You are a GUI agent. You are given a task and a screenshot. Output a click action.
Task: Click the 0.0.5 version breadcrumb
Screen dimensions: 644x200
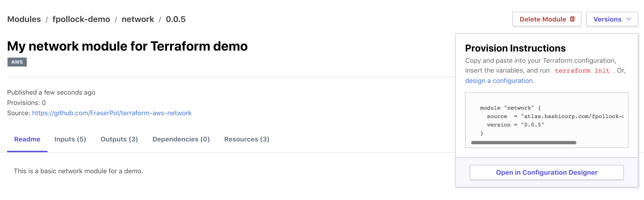[x=175, y=19]
